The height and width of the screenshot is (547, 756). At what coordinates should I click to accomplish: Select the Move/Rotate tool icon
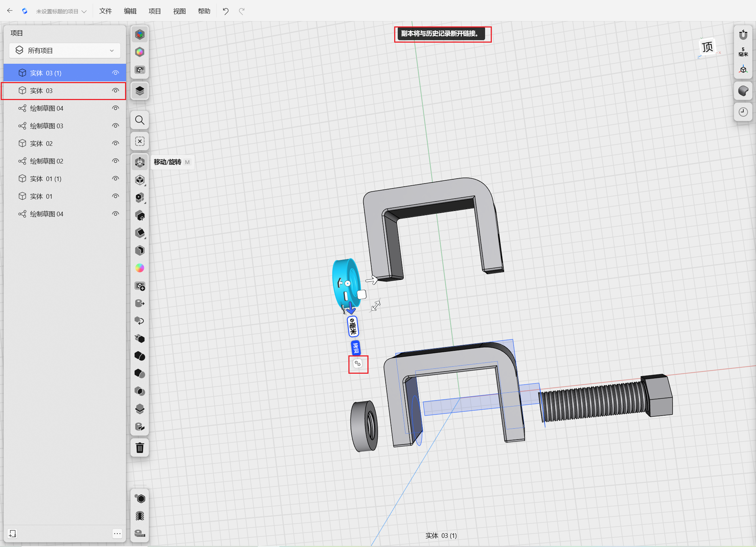[140, 162]
